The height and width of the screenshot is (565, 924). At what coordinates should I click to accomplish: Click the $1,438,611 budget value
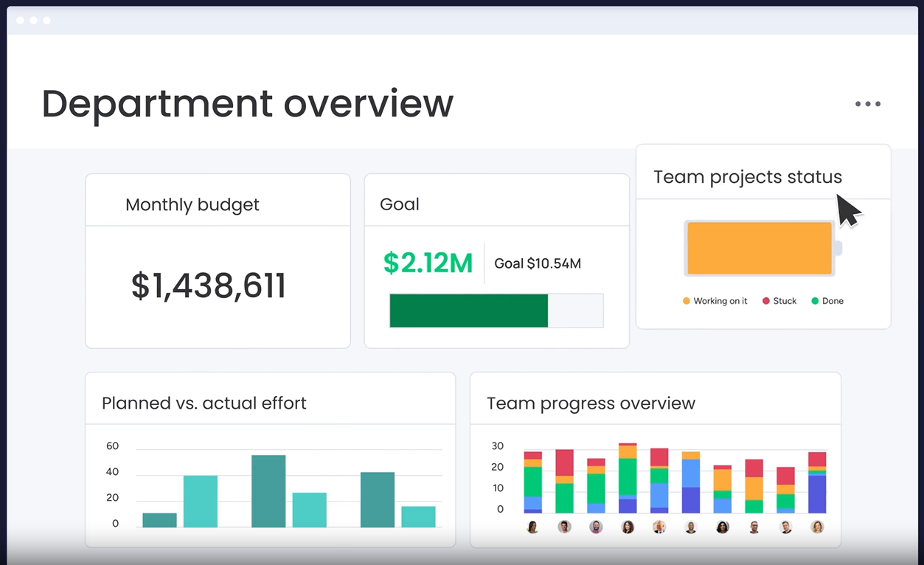click(x=209, y=286)
